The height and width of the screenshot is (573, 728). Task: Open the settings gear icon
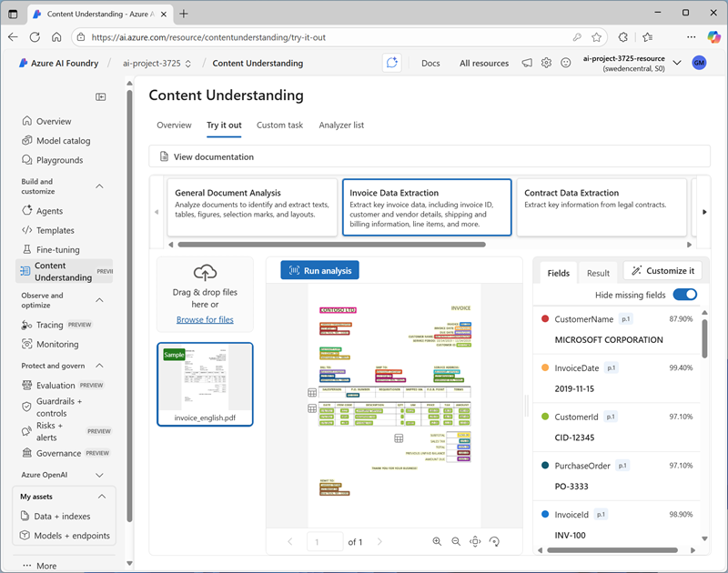coord(546,63)
